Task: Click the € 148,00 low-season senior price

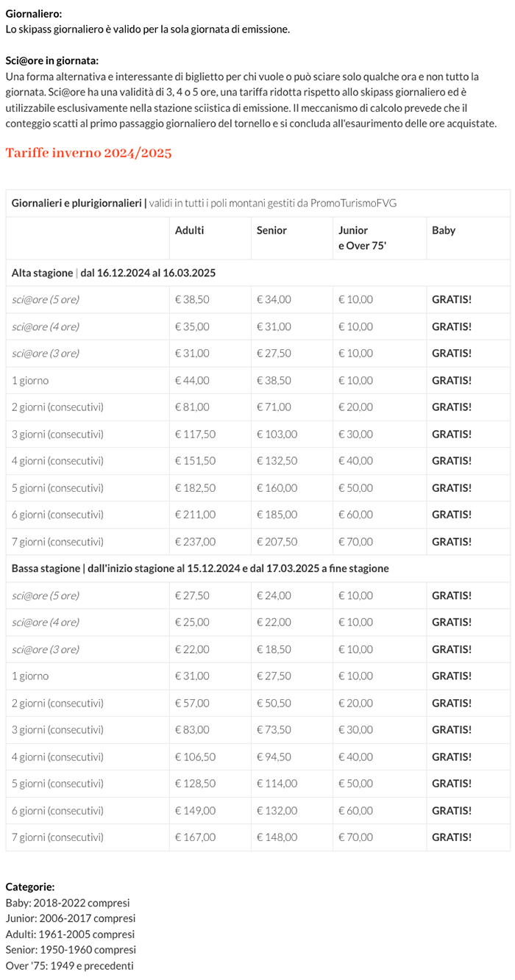Action: pos(277,837)
